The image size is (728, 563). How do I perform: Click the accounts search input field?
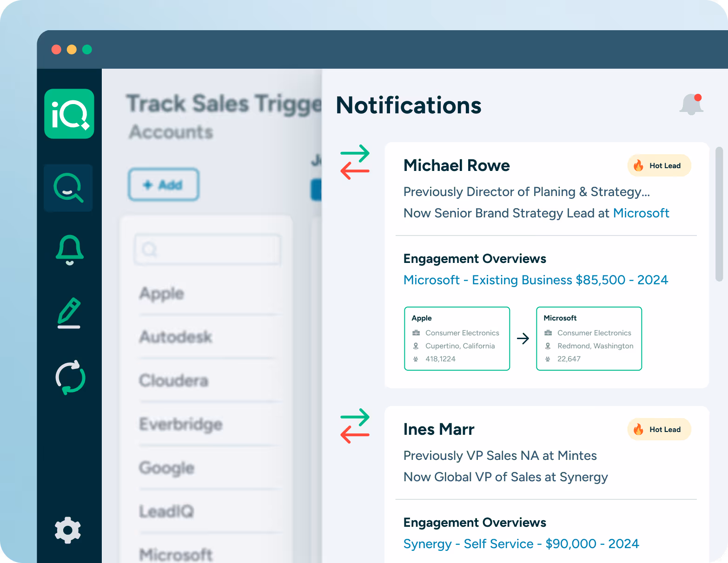point(207,249)
